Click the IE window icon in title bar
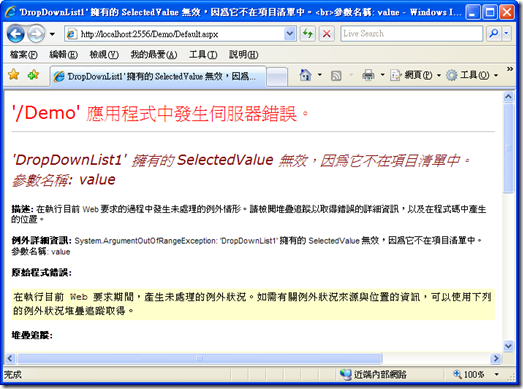 click(x=10, y=12)
